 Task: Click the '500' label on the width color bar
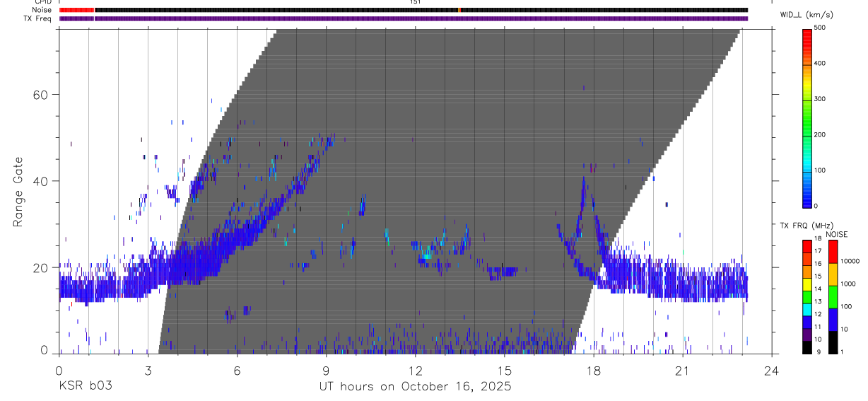click(820, 28)
